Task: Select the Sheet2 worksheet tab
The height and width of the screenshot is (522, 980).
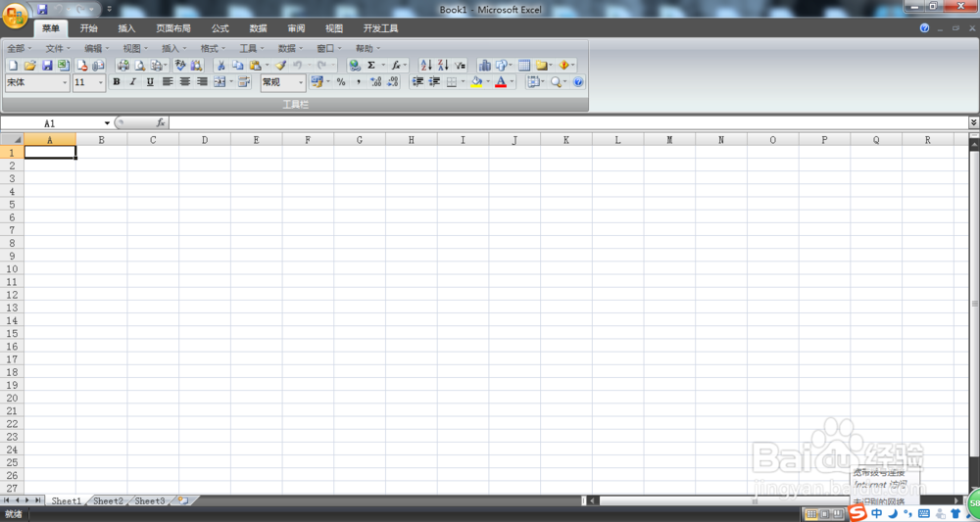Action: pos(108,500)
